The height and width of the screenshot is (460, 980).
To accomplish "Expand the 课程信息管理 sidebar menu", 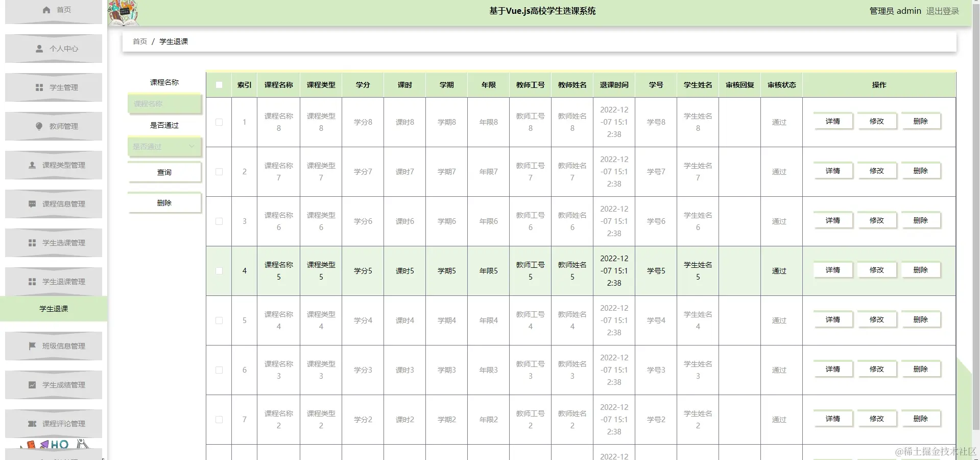I will click(54, 204).
